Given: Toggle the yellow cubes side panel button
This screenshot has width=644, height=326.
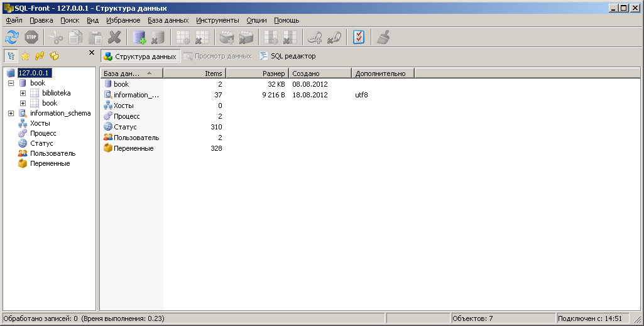Looking at the screenshot, I should [x=54, y=56].
